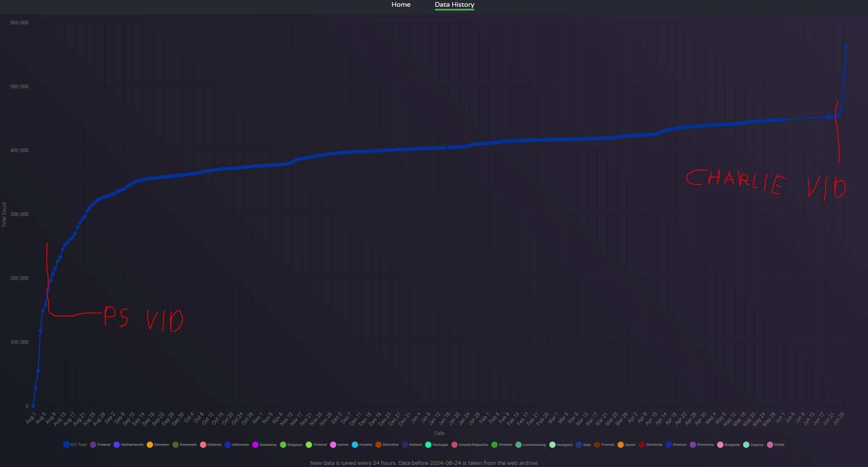Click the orange Sweden legend color dot
Screen dimensions: 868x467
pyautogui.click(x=150, y=445)
